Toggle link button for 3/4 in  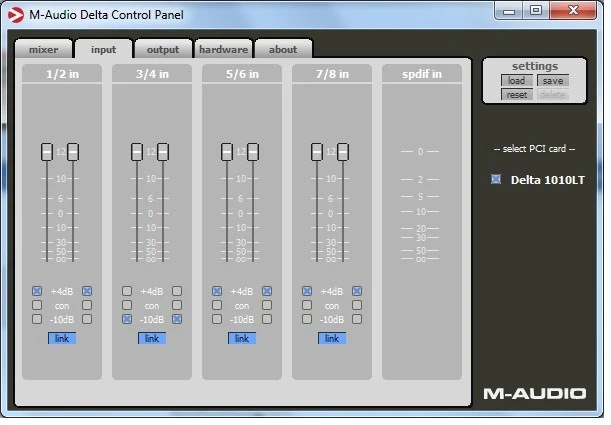[151, 338]
